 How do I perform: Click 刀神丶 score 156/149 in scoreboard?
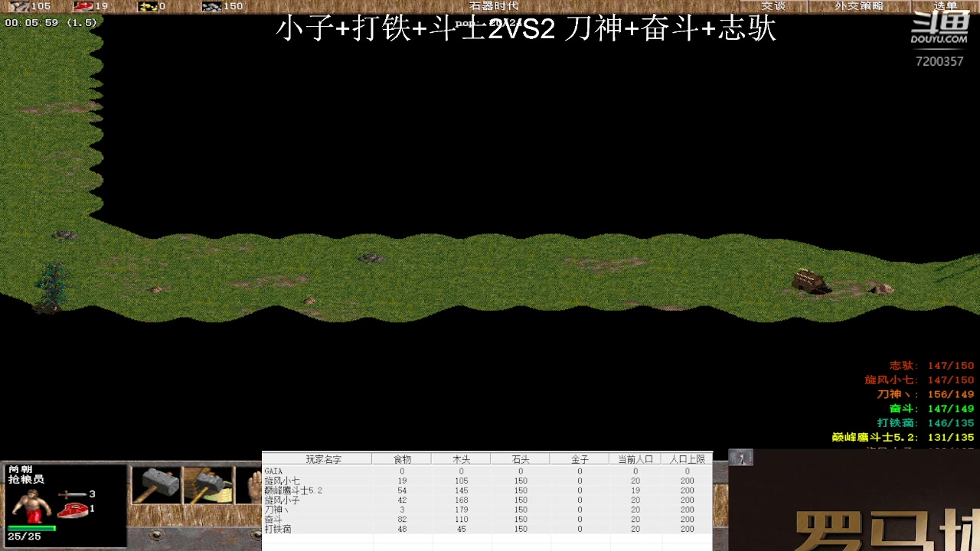coord(926,395)
